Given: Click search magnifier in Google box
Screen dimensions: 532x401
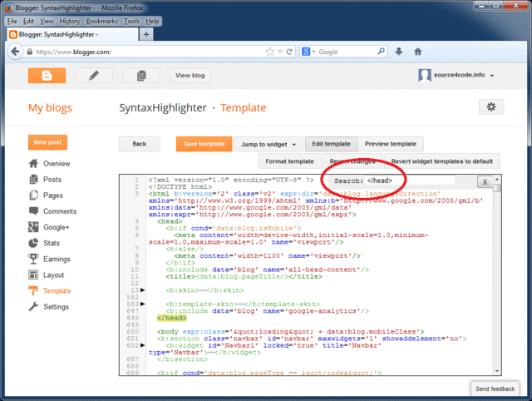Looking at the screenshot, I should [381, 52].
